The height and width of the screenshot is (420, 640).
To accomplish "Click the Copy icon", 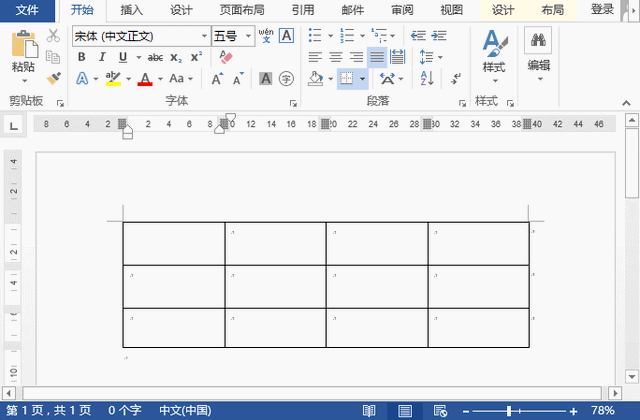I will (53, 57).
